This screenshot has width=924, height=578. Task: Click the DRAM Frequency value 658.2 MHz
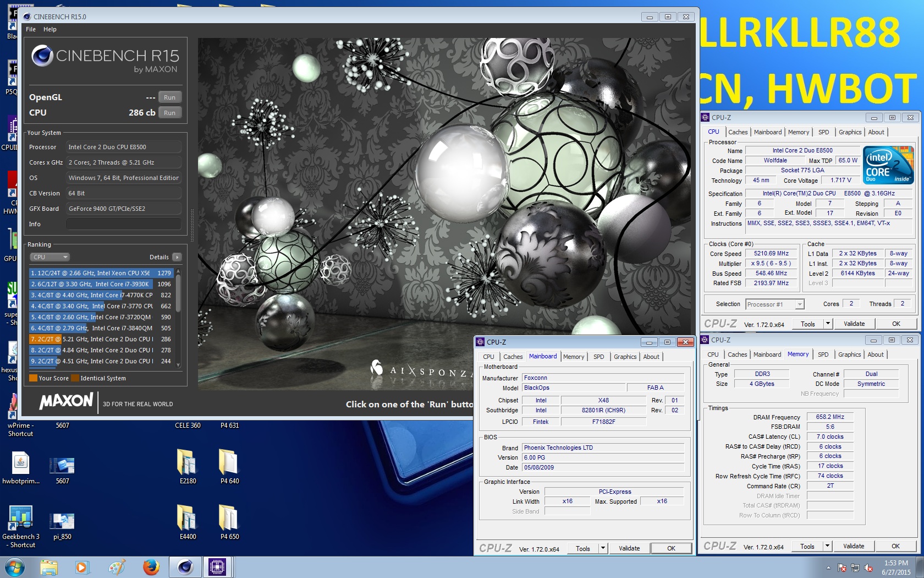click(x=830, y=417)
